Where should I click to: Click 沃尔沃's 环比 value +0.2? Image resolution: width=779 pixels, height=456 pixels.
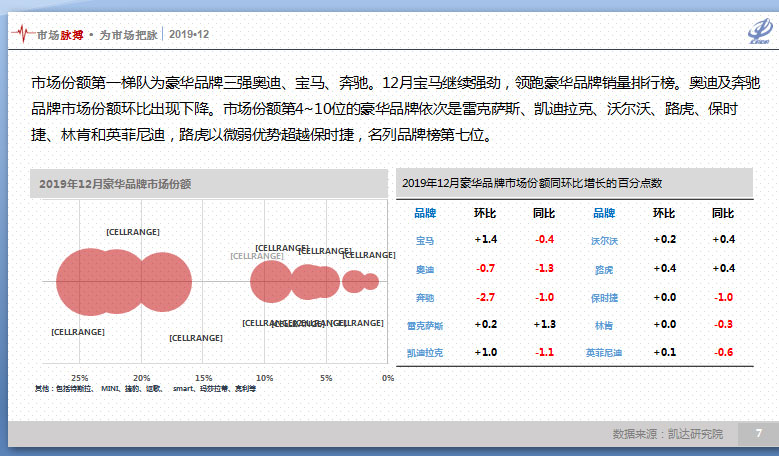(x=665, y=239)
